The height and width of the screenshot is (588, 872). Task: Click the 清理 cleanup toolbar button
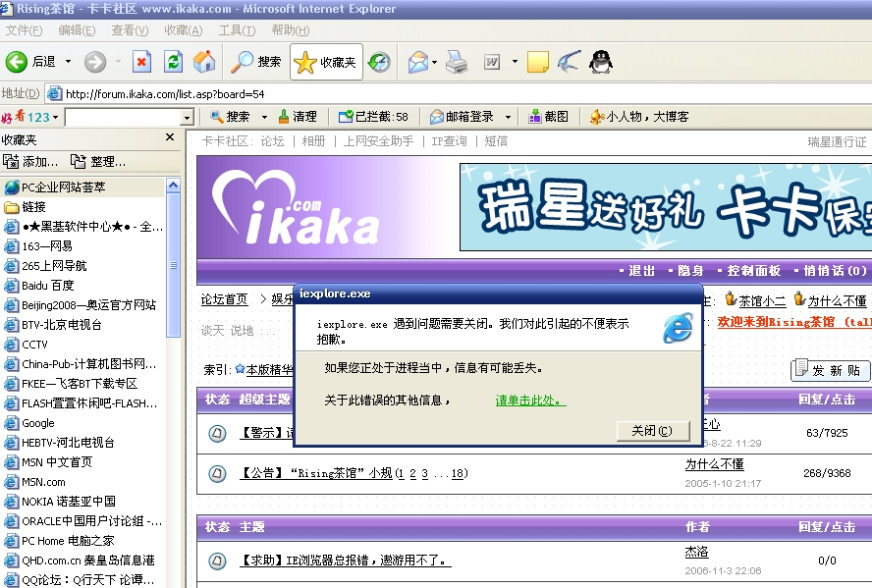pos(298,117)
